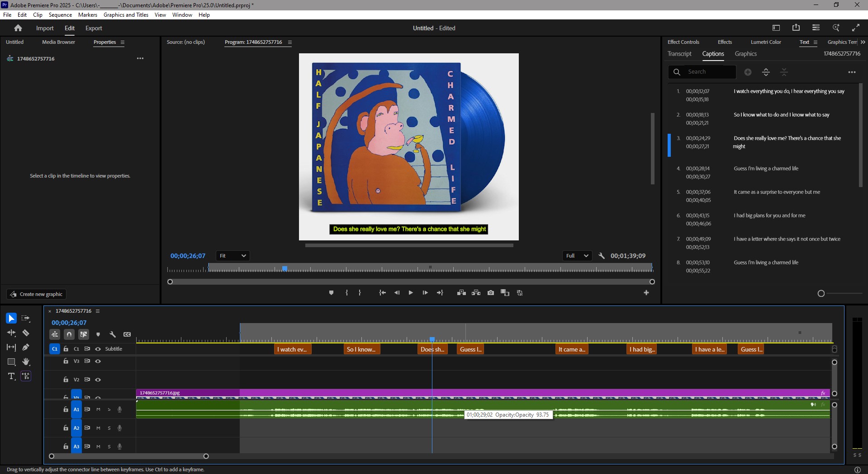Enable voice-over record on A1
The image size is (868, 474).
(x=119, y=409)
